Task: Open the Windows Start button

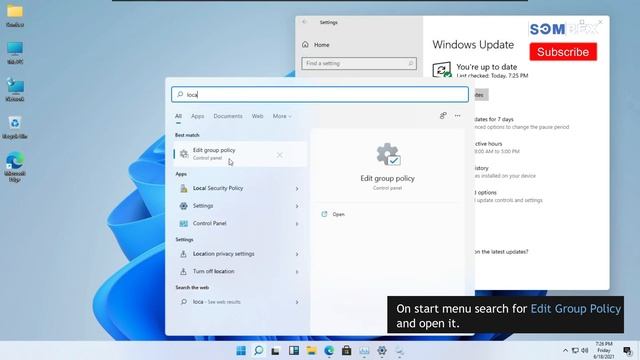Action: [x=241, y=351]
